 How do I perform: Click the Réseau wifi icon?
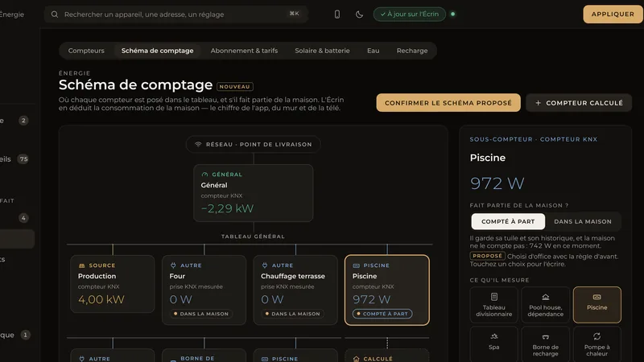tap(198, 145)
